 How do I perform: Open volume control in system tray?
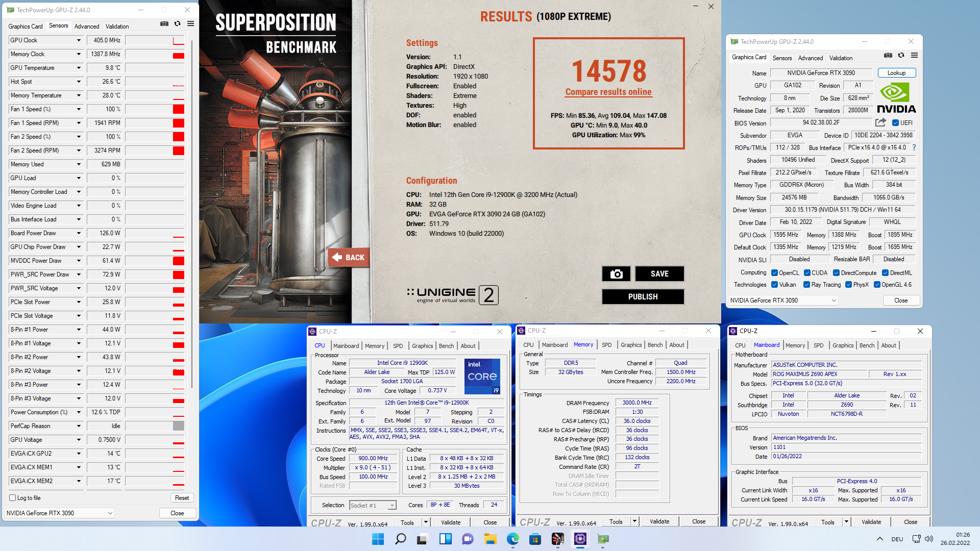click(x=928, y=539)
